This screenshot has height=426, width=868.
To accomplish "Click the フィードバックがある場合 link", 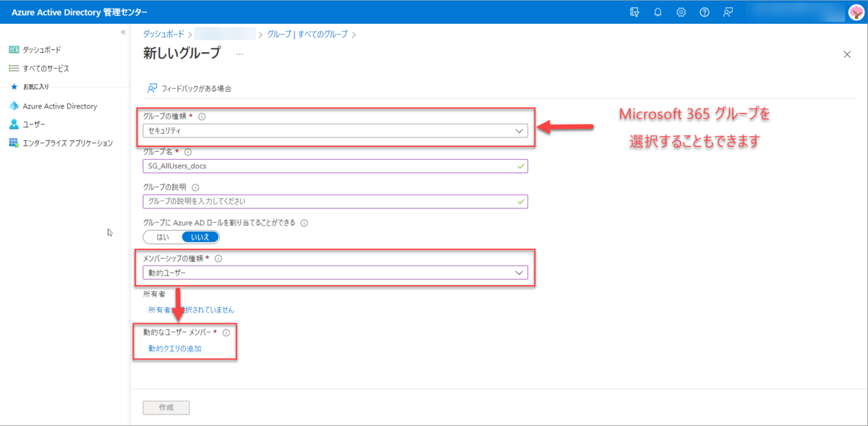I will 197,88.
